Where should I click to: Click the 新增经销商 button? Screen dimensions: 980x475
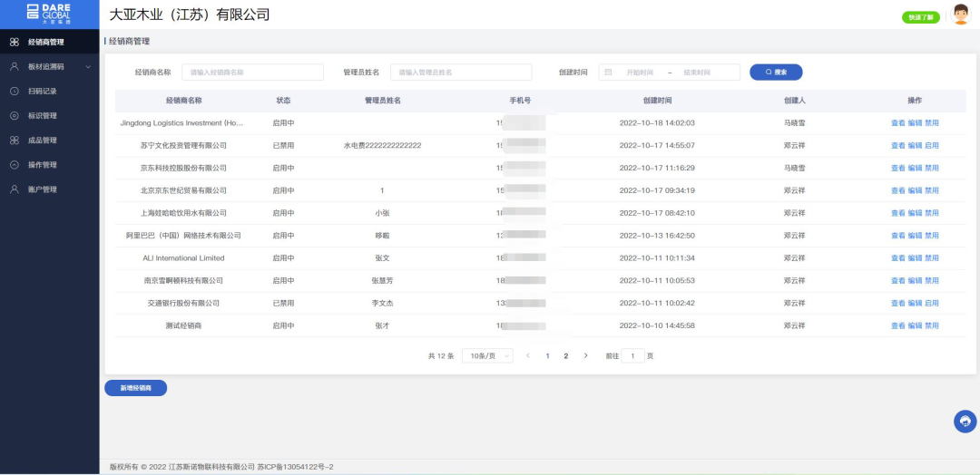(135, 388)
